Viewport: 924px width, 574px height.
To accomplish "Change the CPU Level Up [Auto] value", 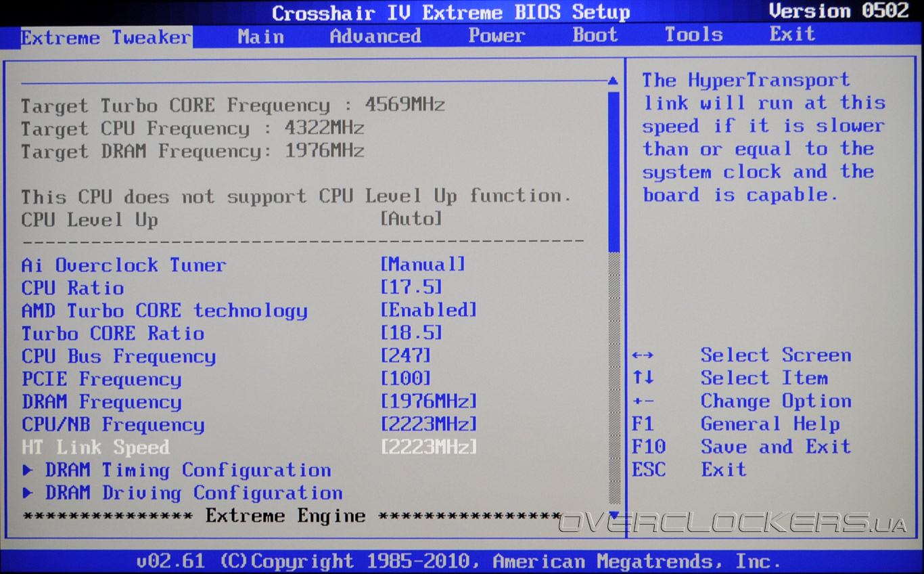I will 411,219.
